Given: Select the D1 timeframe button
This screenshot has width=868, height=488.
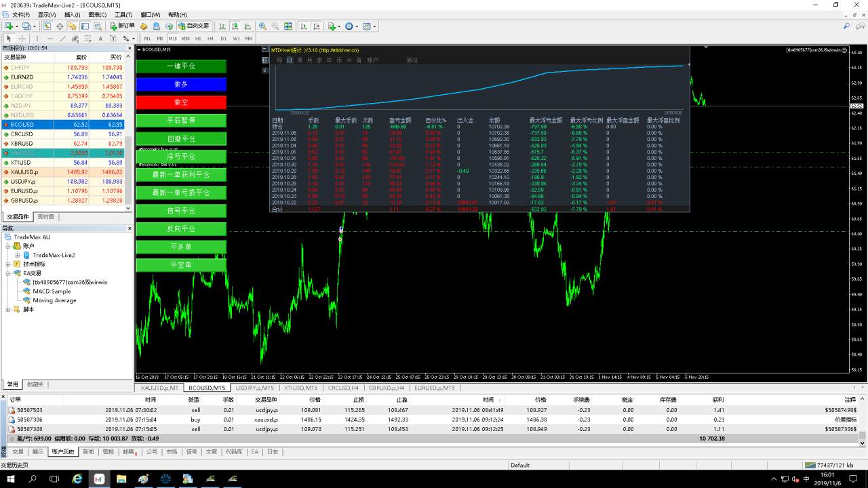Looking at the screenshot, I should pos(223,39).
